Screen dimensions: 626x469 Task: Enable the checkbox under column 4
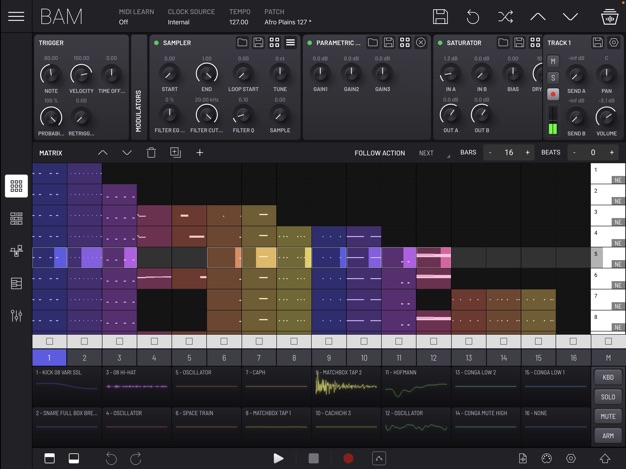point(154,341)
